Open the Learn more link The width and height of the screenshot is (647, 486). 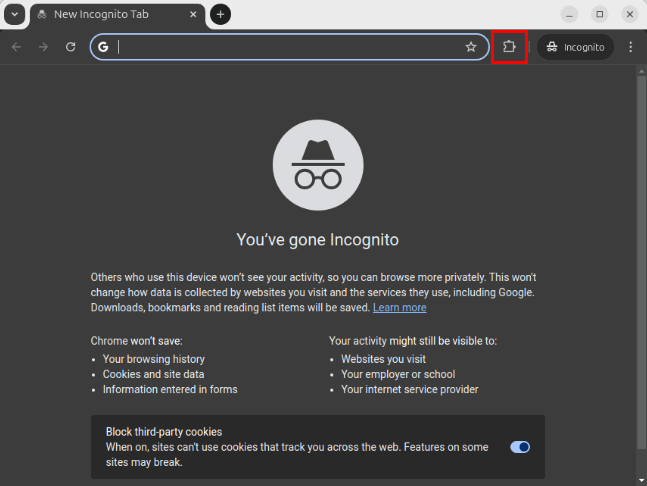(399, 308)
